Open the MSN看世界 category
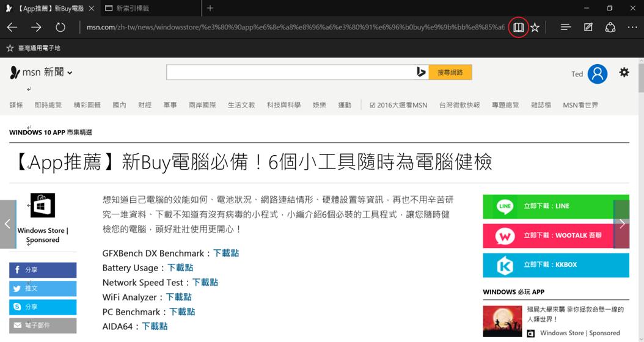Image resolution: width=644 pixels, height=342 pixels. coord(580,105)
